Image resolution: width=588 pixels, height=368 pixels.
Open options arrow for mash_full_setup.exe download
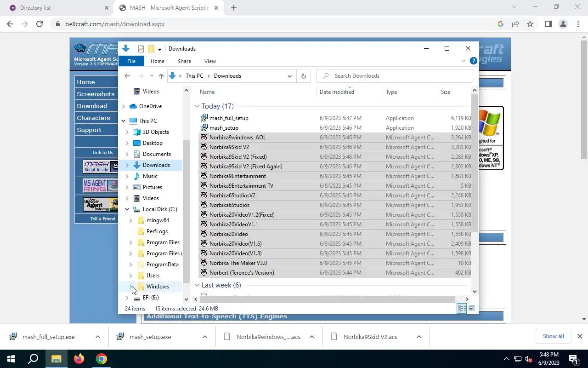tap(97, 337)
